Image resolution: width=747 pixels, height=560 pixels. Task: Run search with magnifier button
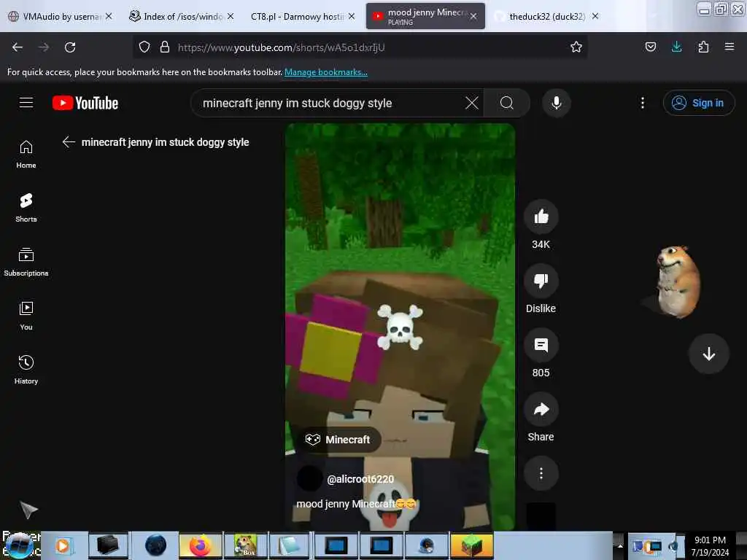(507, 103)
